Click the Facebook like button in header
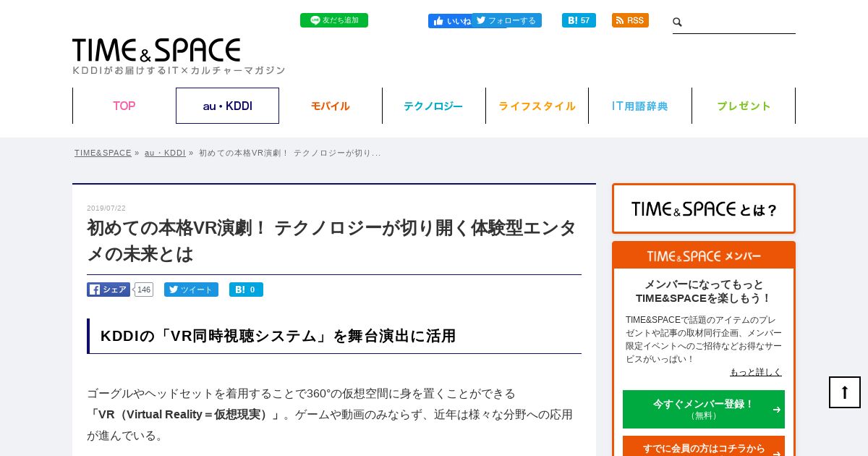The width and height of the screenshot is (868, 456). [450, 21]
